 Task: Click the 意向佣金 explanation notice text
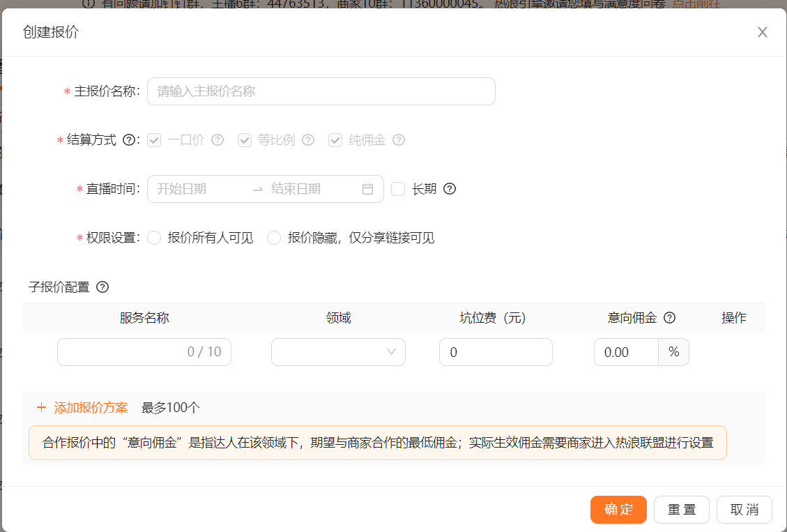click(378, 443)
